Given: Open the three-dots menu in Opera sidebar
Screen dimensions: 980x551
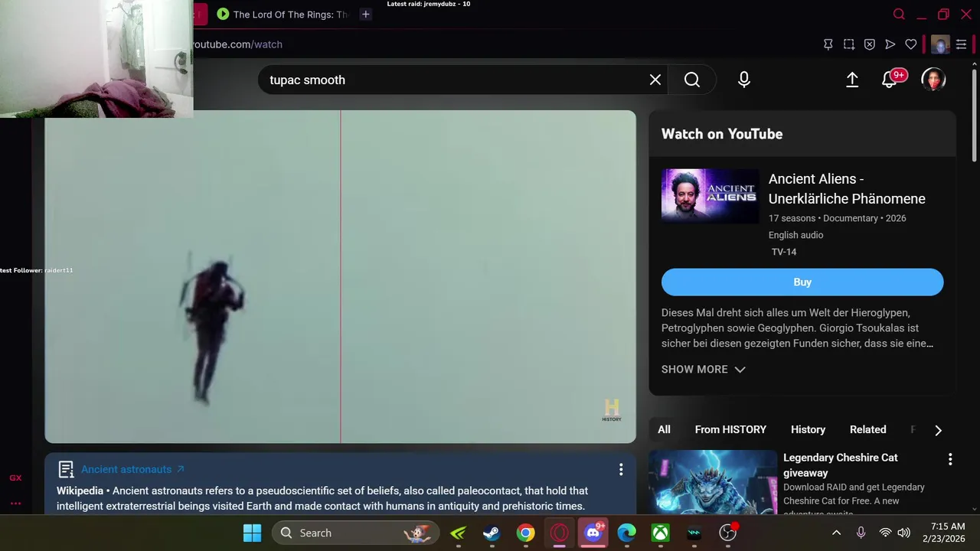Looking at the screenshot, I should [15, 504].
